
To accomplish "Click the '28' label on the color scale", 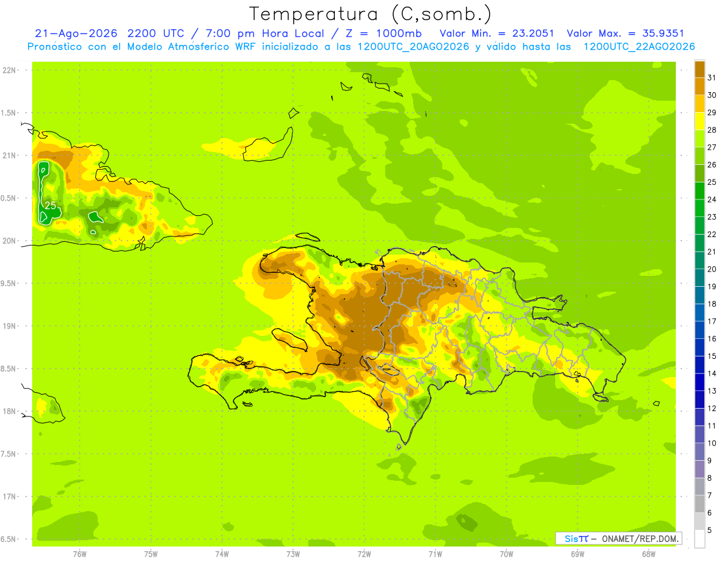I will point(712,130).
